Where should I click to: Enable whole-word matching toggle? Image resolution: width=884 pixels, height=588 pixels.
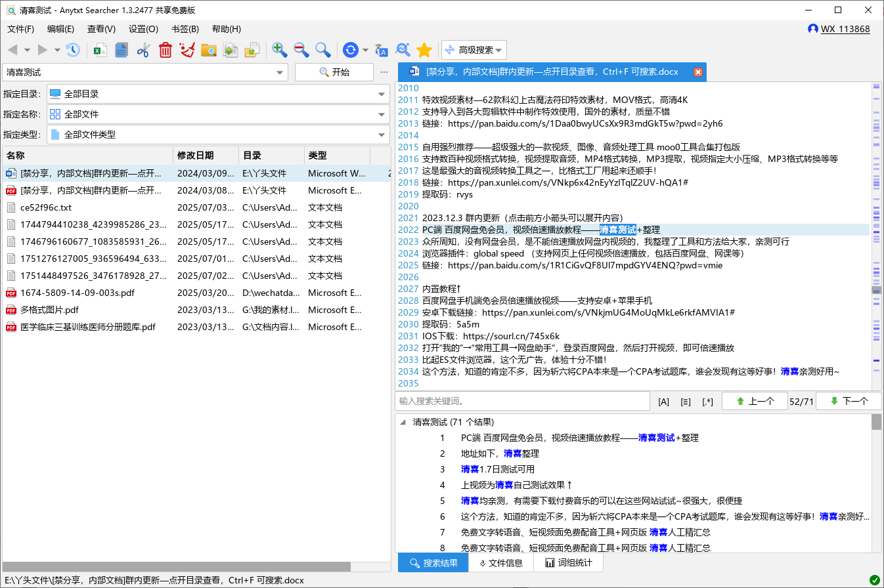click(686, 401)
